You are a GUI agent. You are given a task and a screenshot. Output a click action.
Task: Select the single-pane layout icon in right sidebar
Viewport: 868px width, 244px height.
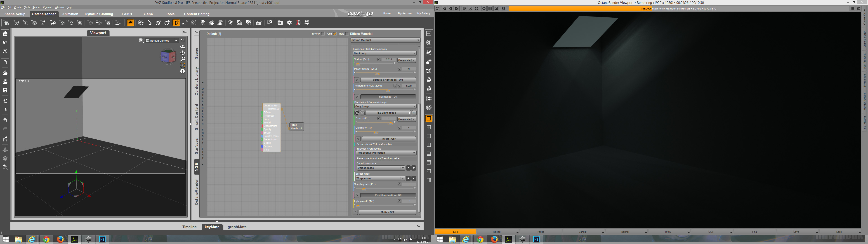[x=429, y=119]
